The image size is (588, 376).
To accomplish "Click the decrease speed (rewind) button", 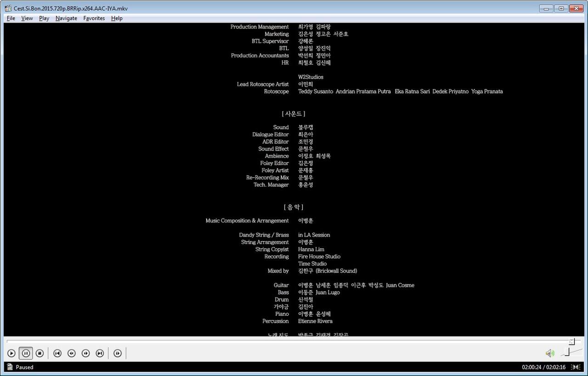I will pos(72,353).
